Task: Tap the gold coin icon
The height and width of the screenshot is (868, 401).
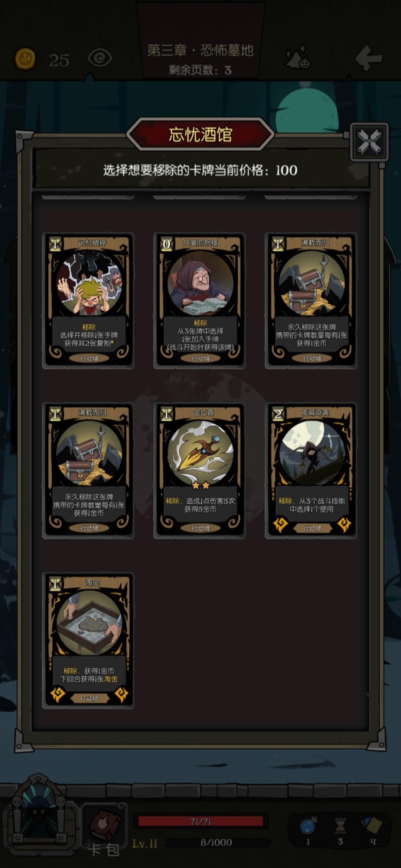Action: pos(25,59)
